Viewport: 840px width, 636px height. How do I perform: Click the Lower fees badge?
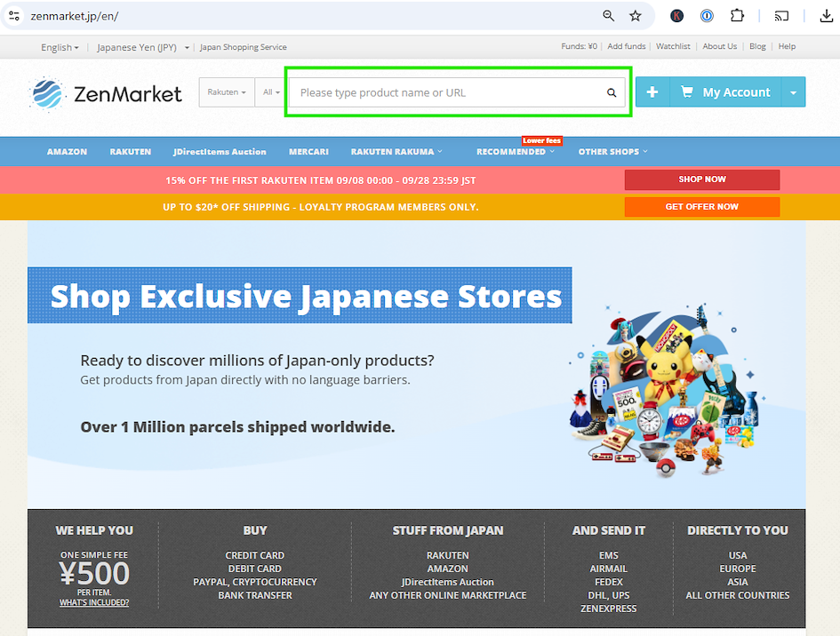(541, 140)
